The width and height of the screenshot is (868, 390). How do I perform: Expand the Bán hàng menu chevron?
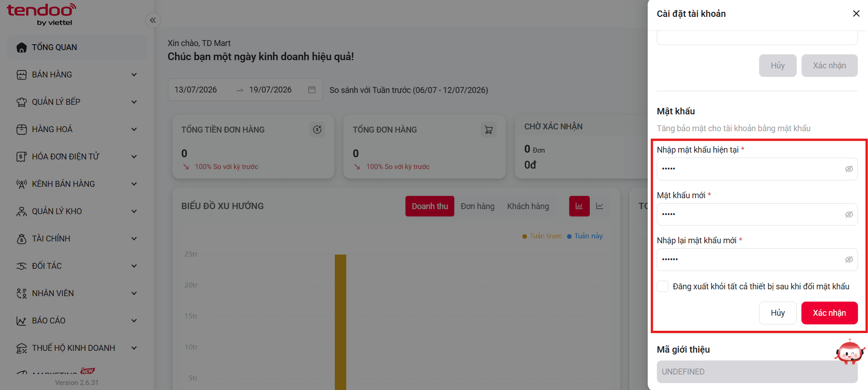[x=134, y=75]
